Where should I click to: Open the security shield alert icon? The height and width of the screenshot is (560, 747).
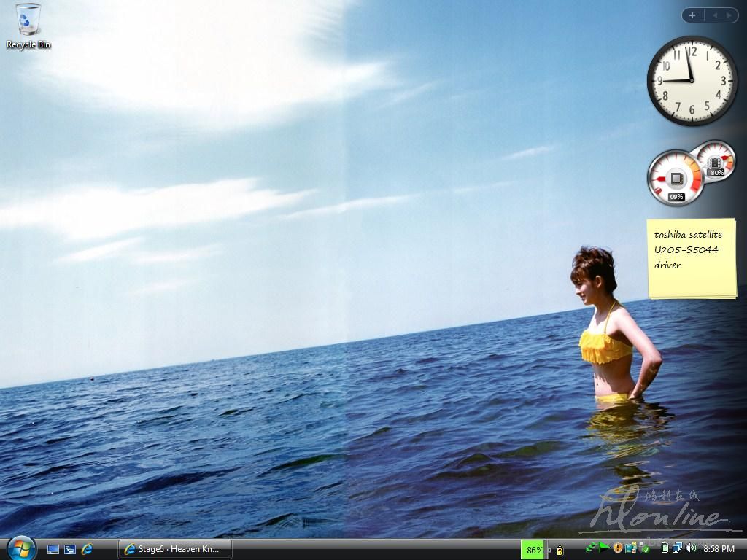(x=617, y=548)
